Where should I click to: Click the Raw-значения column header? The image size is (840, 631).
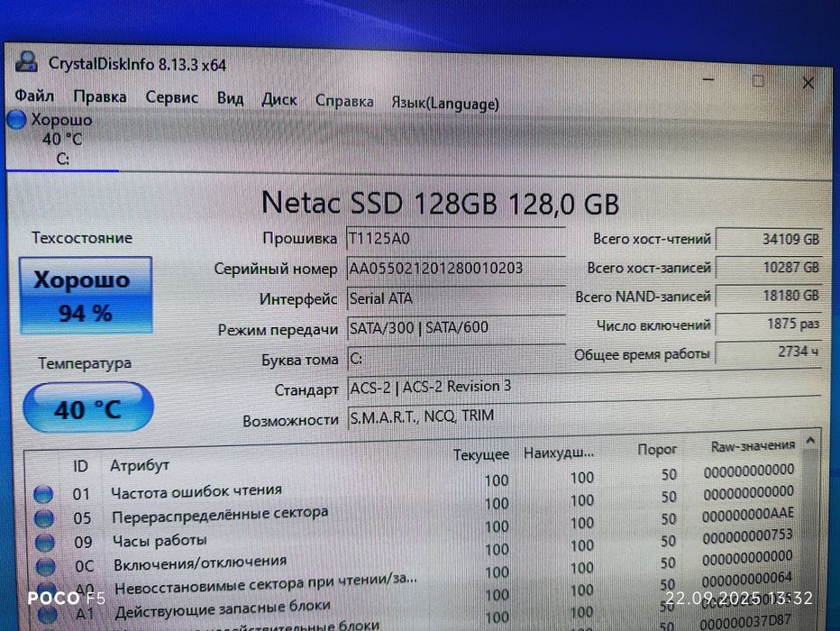[x=753, y=445]
